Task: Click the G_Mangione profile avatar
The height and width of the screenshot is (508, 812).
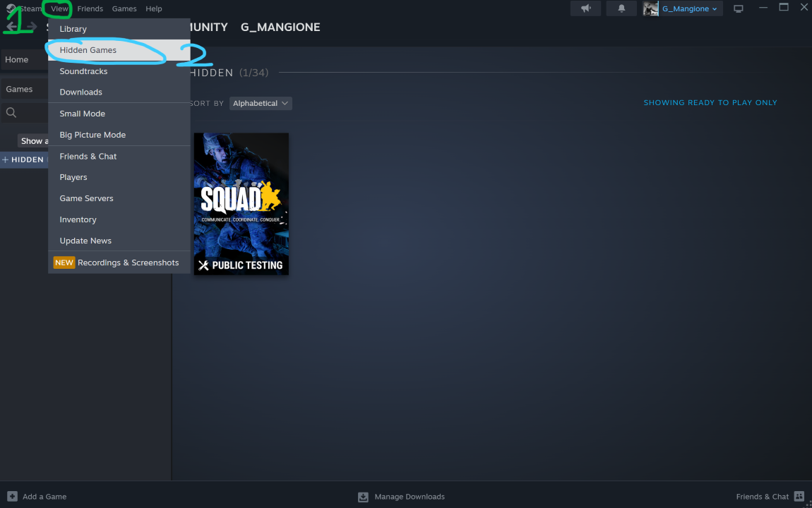Action: click(x=650, y=8)
